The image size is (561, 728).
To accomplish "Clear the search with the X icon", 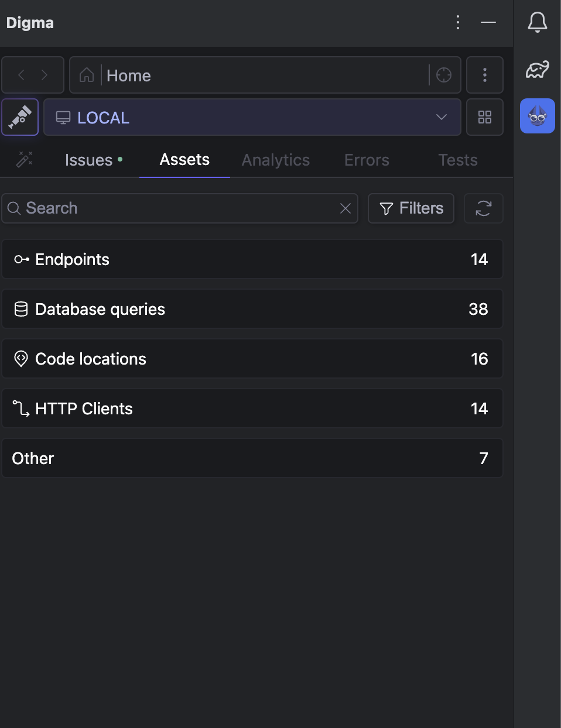I will point(346,208).
